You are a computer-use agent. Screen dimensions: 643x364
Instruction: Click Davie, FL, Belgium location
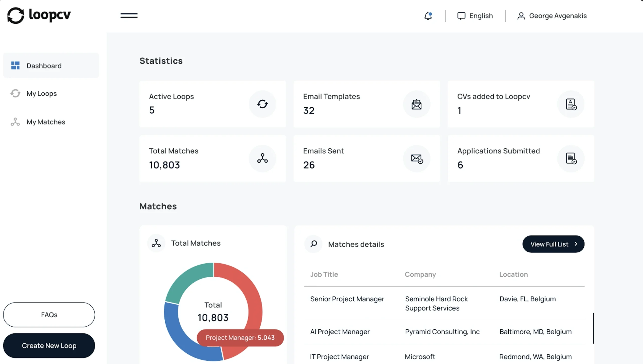coord(527,299)
